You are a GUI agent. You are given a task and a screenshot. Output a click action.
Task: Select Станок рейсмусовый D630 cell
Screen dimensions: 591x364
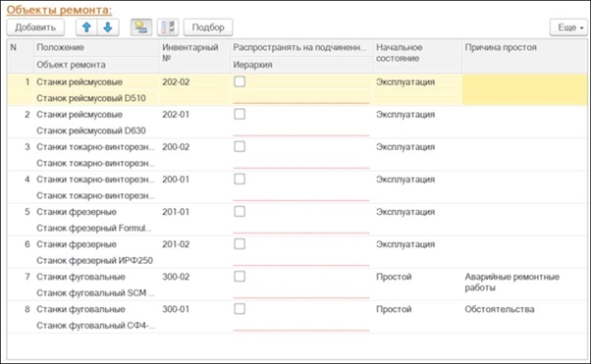pos(91,130)
